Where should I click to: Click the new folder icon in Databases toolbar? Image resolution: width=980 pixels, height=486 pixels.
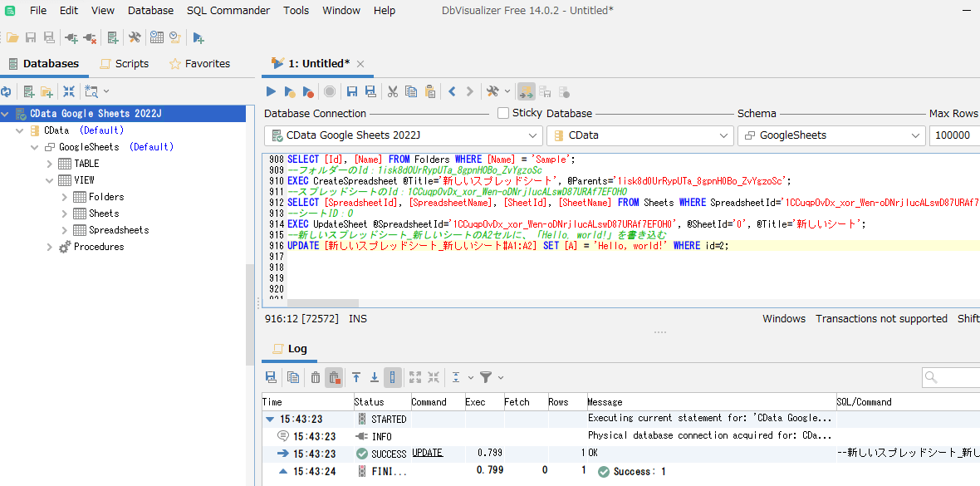pos(47,91)
